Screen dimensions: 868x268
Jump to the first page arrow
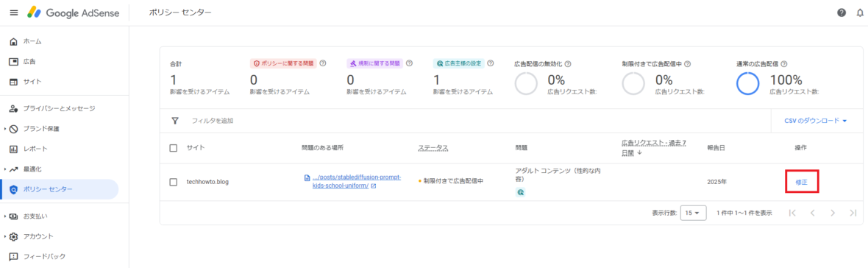click(x=792, y=213)
